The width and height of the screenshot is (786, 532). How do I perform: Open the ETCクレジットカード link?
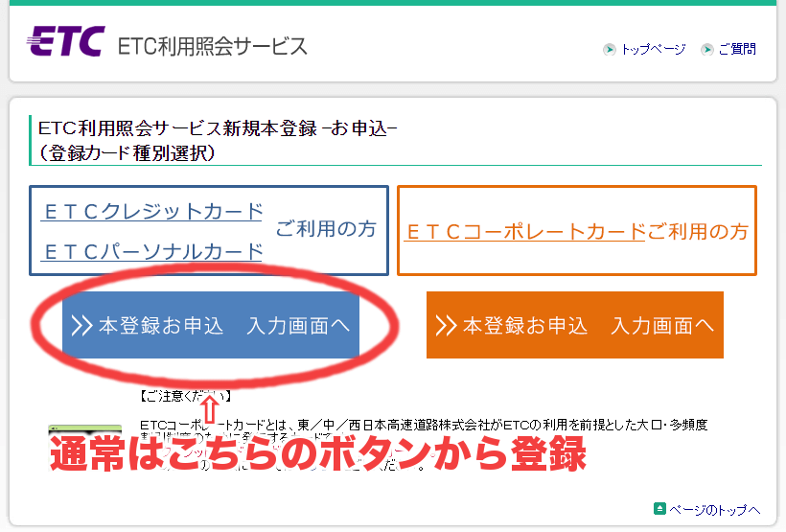tap(151, 212)
